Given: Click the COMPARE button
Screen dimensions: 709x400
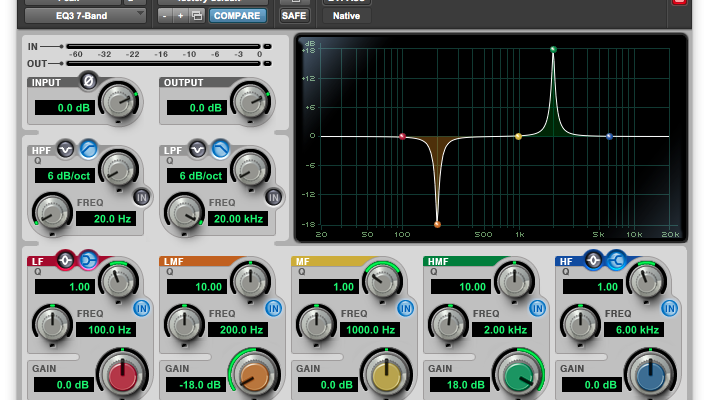Looking at the screenshot, I should click(238, 16).
